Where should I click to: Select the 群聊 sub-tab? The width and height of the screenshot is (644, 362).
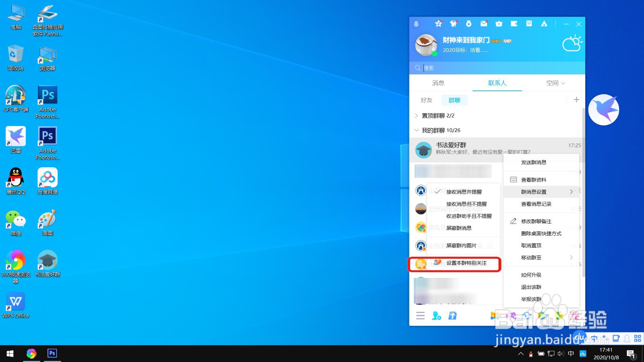click(454, 100)
